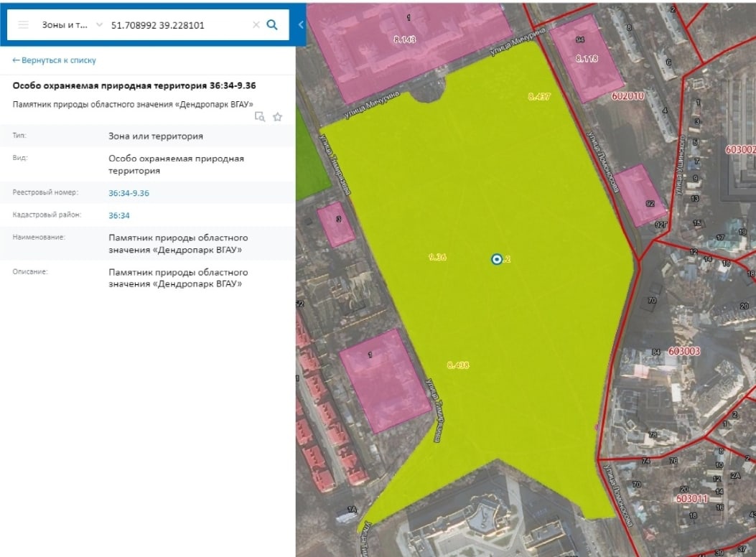
Task: Select the pink parcel labeled 8.143
Action: [x=405, y=39]
